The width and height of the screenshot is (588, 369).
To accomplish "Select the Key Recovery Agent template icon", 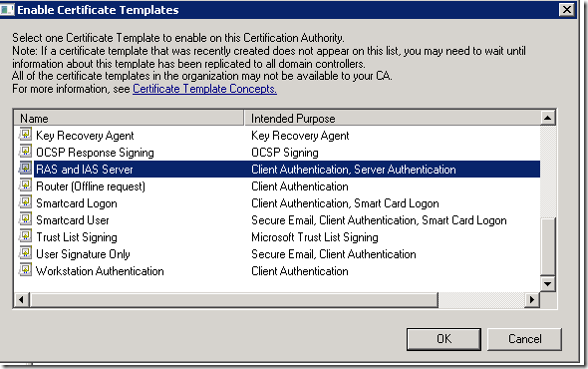I will click(25, 135).
